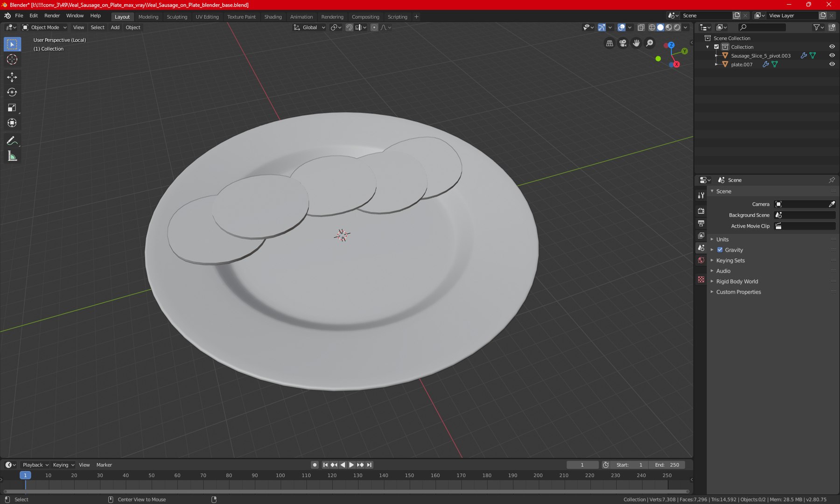Expand plate.007 tree item
Viewport: 840px width, 504px height.
[716, 64]
